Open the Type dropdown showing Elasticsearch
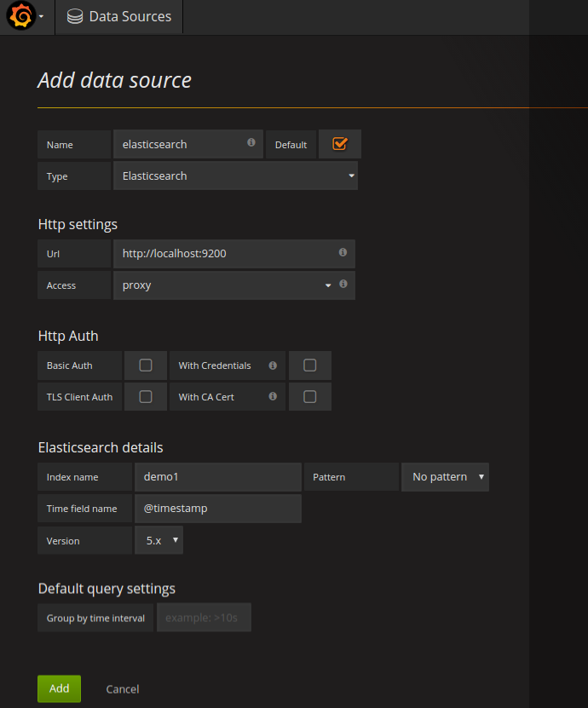 [x=235, y=176]
